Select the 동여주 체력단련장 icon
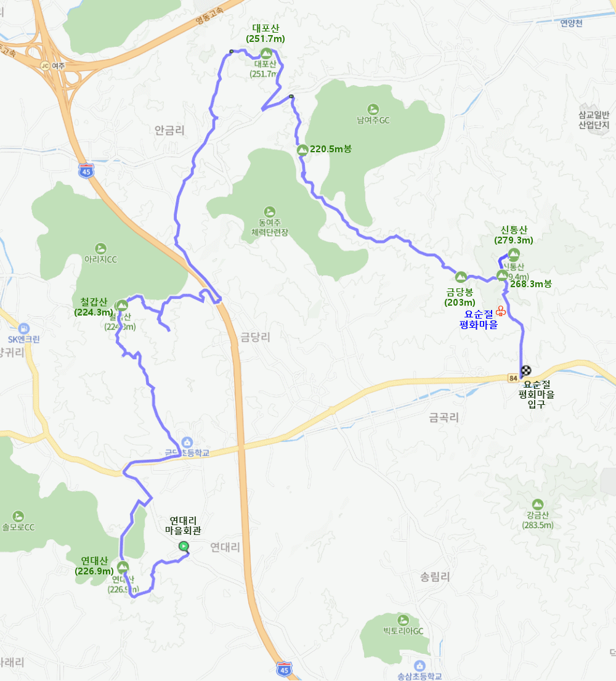This screenshot has height=681, width=616. click(270, 212)
